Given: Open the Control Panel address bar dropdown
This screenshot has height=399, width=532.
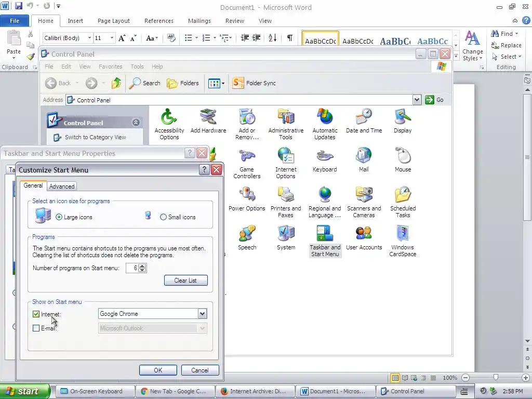Looking at the screenshot, I should 417,100.
